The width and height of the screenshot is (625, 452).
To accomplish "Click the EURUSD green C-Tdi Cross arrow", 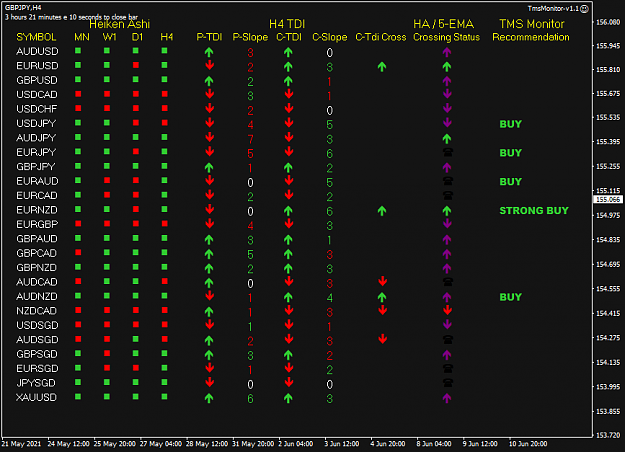I will [382, 67].
